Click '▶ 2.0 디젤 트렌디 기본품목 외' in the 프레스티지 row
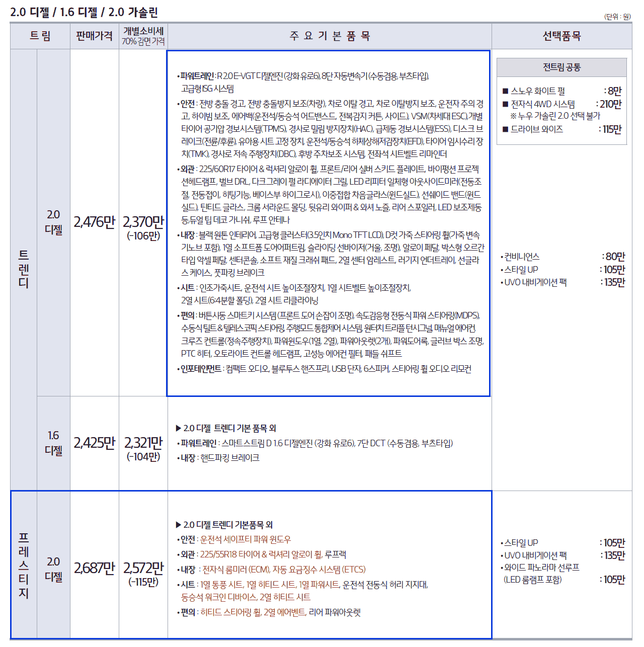Image resolution: width=644 pixels, height=647 pixels. [x=224, y=525]
